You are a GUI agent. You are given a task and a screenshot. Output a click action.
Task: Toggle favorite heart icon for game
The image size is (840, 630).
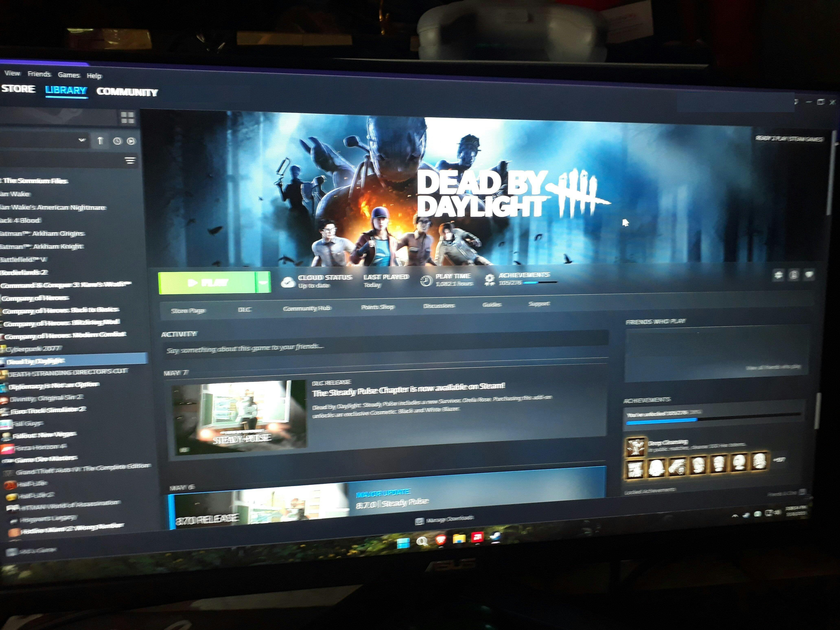(x=809, y=275)
